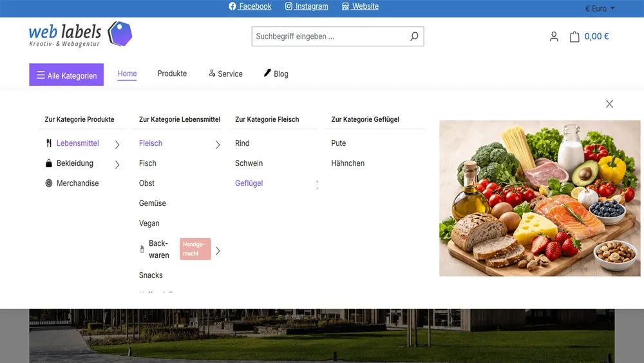644x363 pixels.
Task: Click the Merchandise badge icon
Action: click(x=49, y=183)
